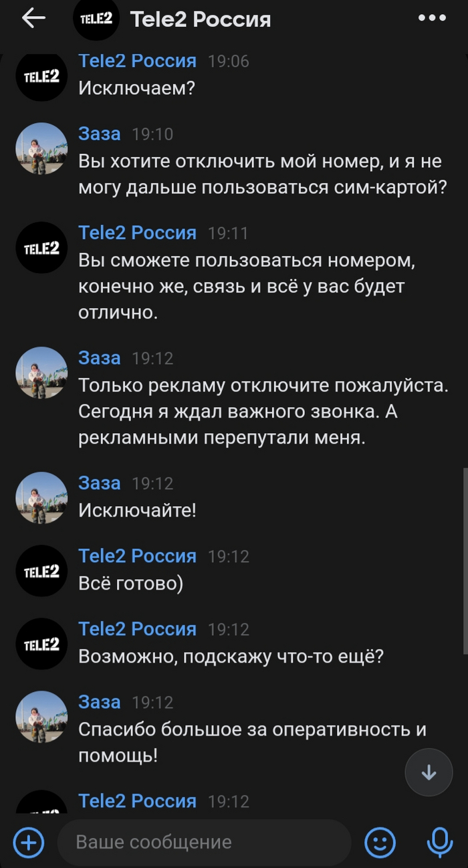The width and height of the screenshot is (468, 868).
Task: Focus the Ваше сообщение input field
Action: pos(204,842)
